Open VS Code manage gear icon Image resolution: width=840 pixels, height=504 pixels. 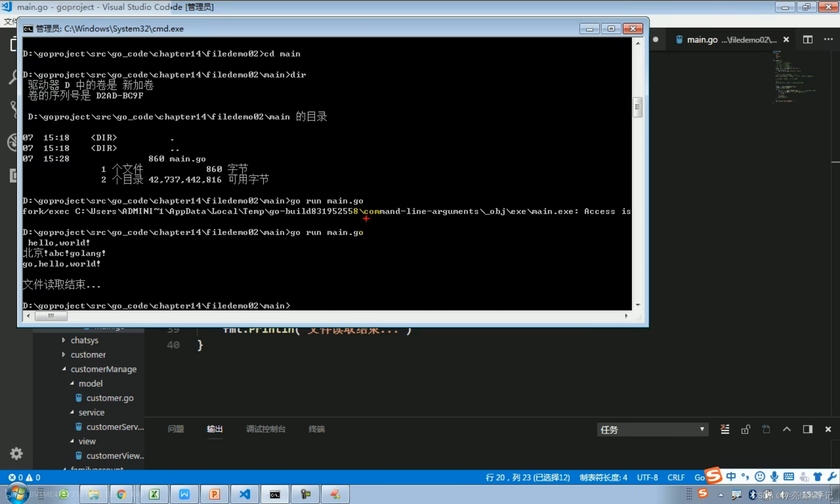16,454
